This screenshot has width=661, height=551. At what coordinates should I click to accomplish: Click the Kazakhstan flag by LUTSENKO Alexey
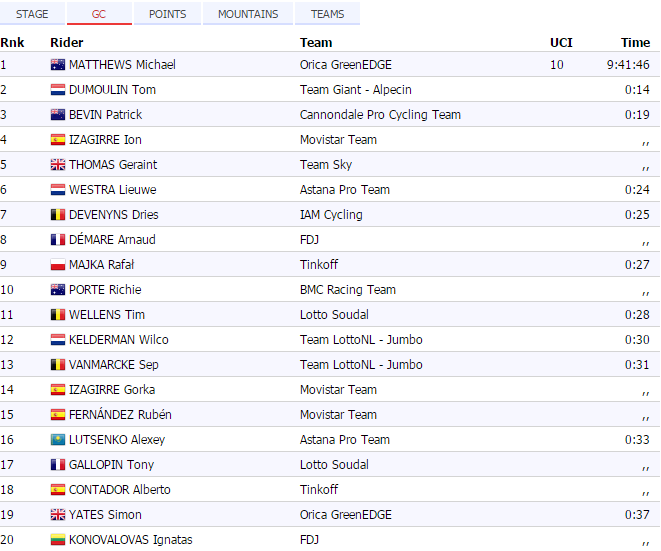pos(58,440)
